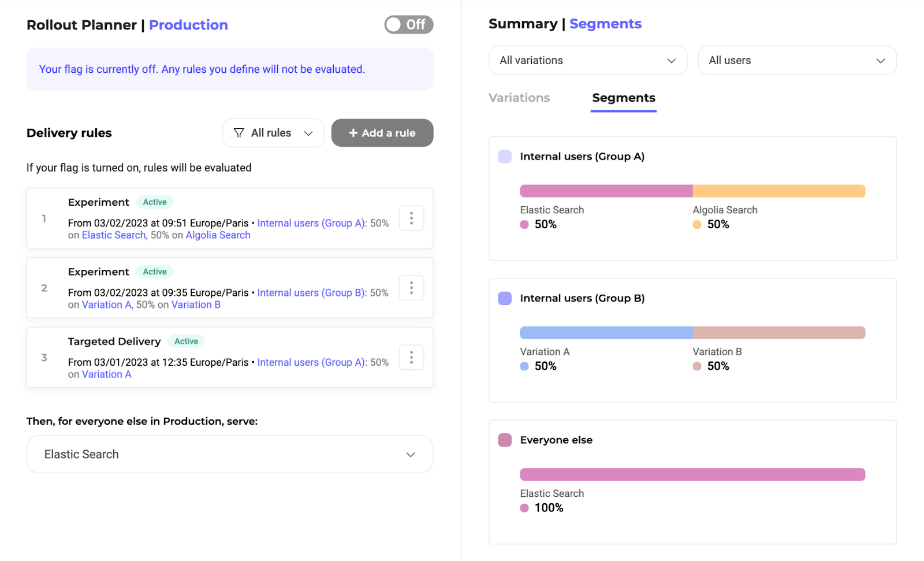Expand the Elastic Search default serve dropdown
Viewport: 924px width, 561px height.
(x=230, y=455)
